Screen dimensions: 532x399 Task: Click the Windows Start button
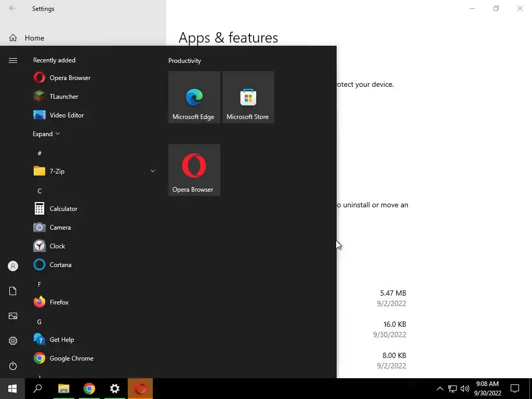click(x=12, y=389)
